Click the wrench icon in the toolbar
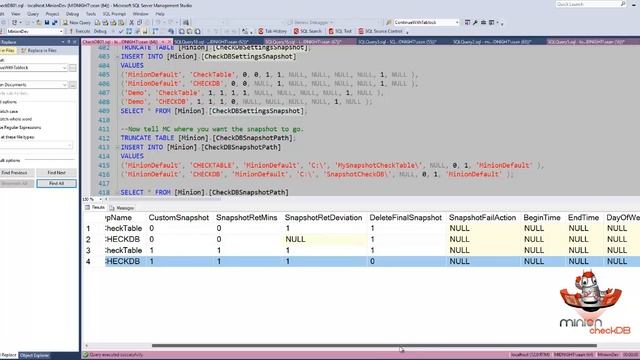The width and height of the screenshot is (640, 360). (475, 22)
